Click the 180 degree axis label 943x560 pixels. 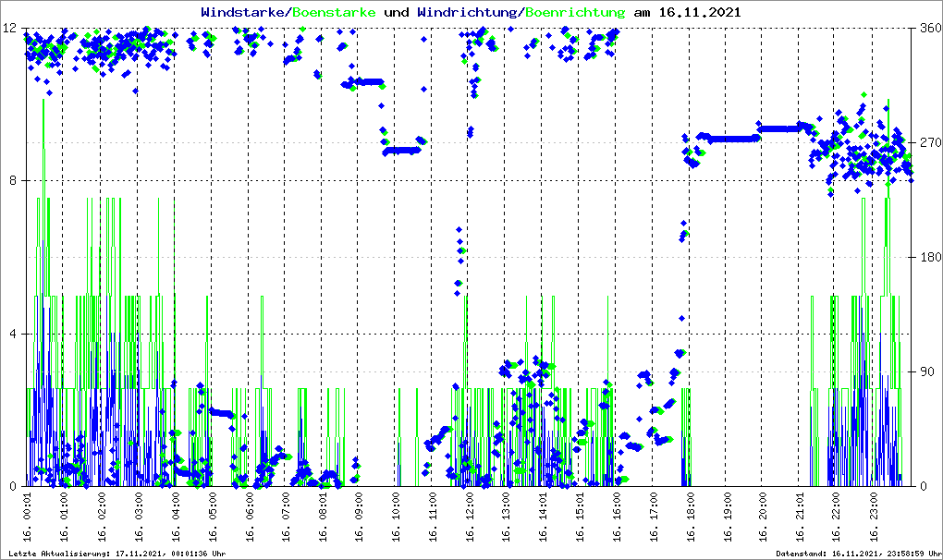click(x=928, y=258)
